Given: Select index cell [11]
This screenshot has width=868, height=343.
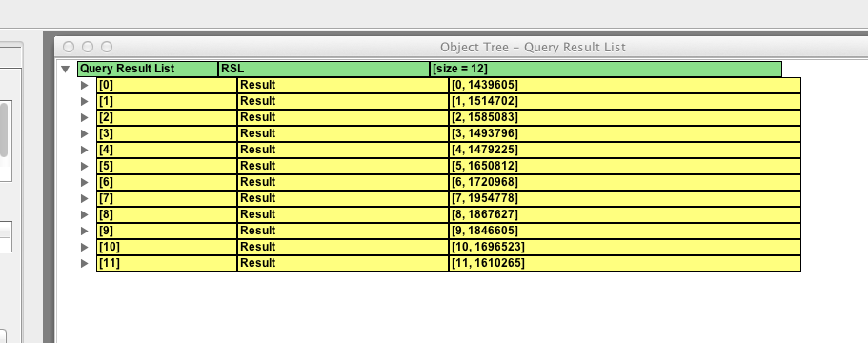Looking at the screenshot, I should 167,263.
